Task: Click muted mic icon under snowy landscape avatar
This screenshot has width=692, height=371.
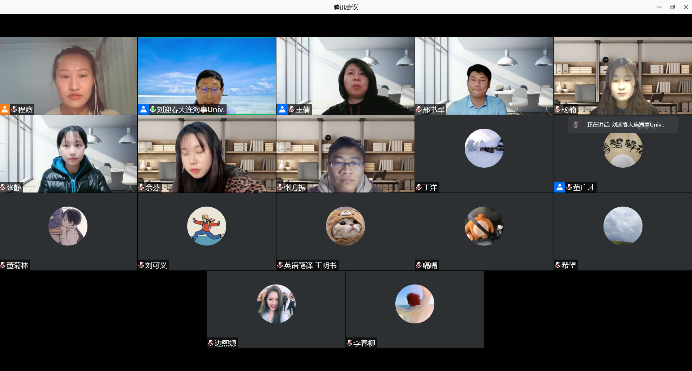Action: click(418, 187)
